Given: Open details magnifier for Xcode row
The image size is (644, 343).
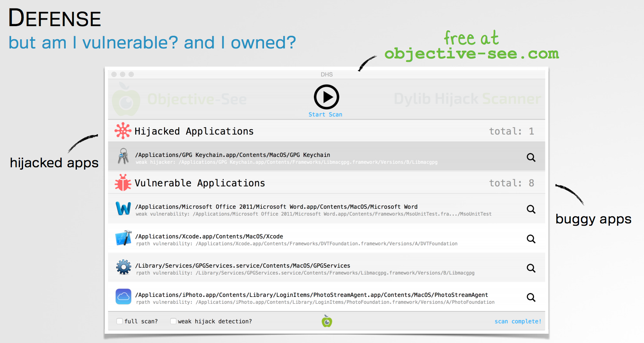Looking at the screenshot, I should point(531,239).
